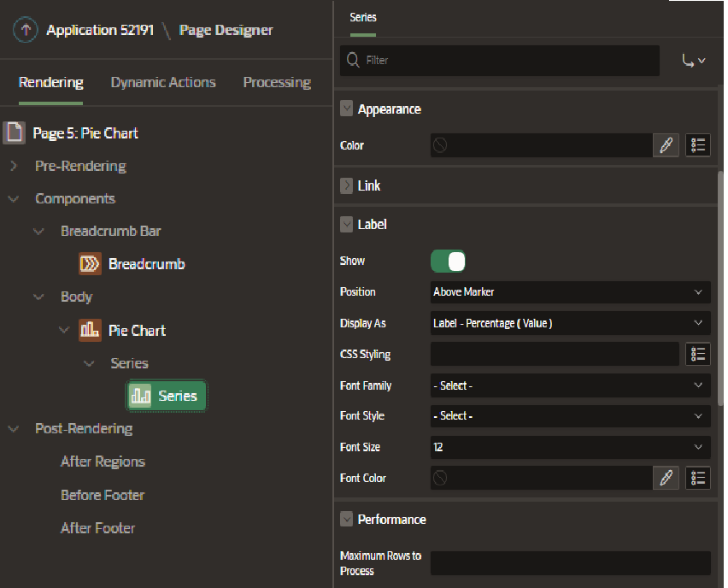Collapse the Appearance section
Viewport: 728px width, 588px height.
click(x=347, y=109)
